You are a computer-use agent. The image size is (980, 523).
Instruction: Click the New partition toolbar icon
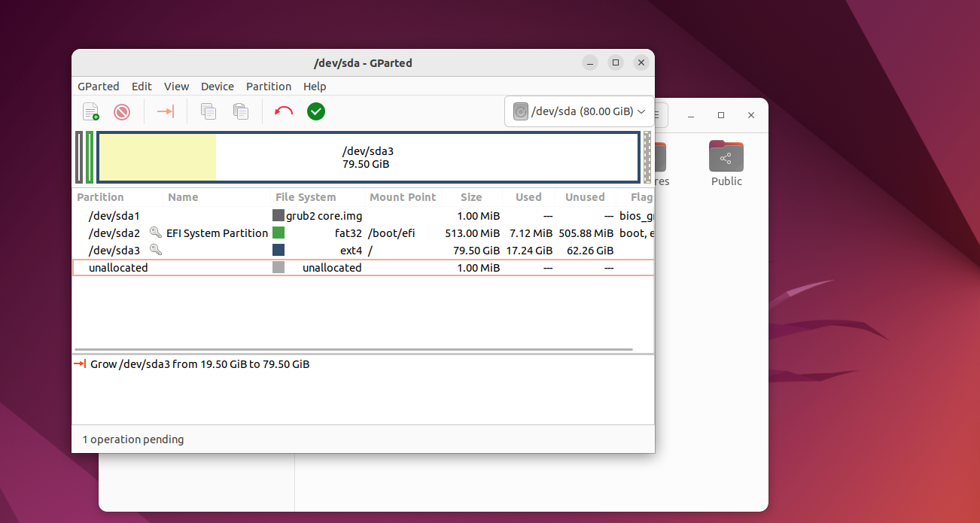point(90,112)
